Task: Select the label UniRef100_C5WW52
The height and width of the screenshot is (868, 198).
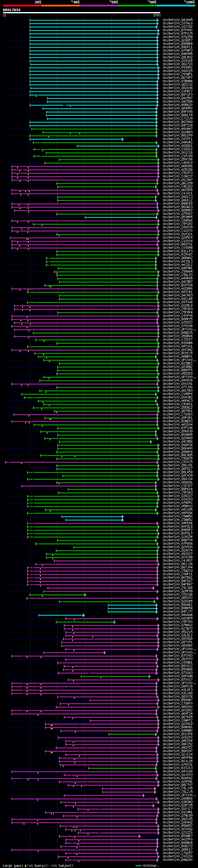Action: point(178,520)
